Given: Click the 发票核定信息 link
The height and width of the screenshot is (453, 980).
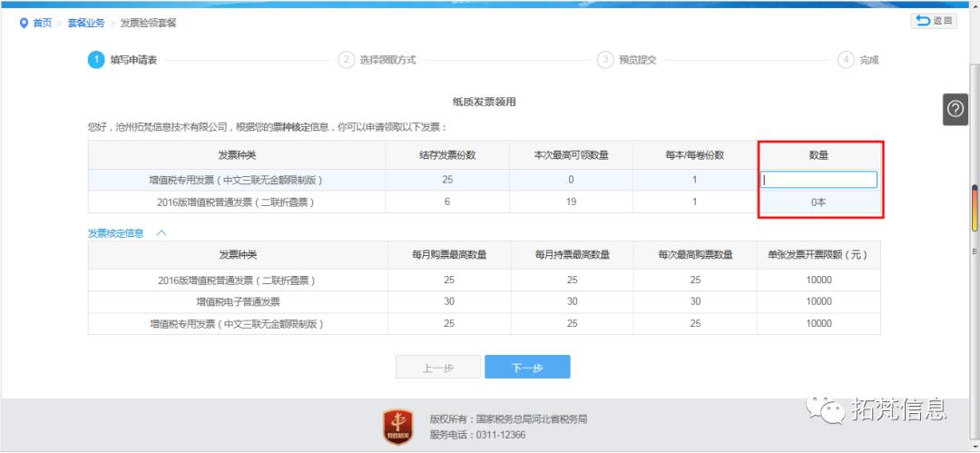Looking at the screenshot, I should pyautogui.click(x=116, y=232).
